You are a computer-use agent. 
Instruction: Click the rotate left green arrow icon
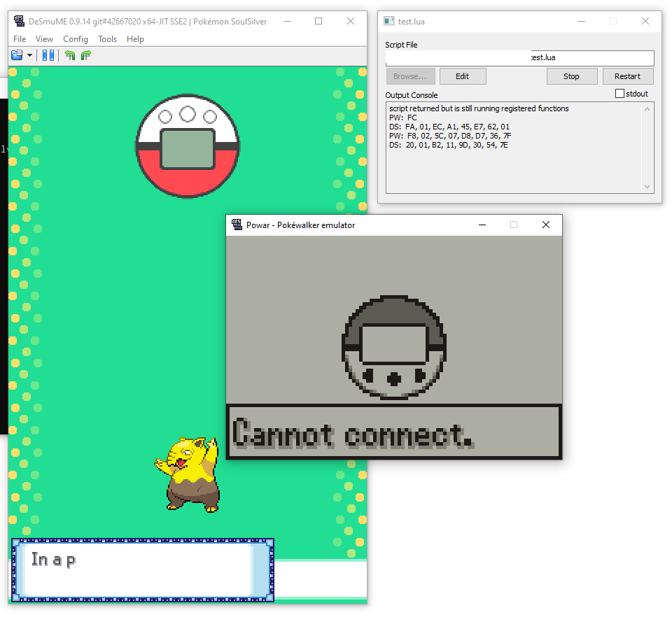point(70,55)
